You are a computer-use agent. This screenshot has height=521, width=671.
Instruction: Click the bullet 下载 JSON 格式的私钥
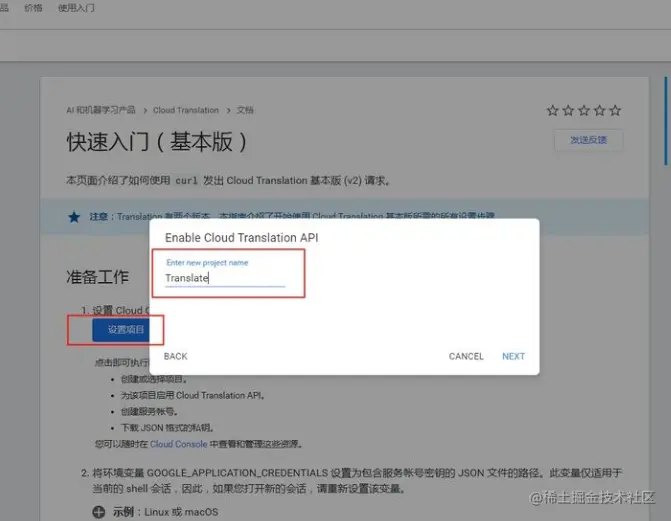click(x=167, y=428)
